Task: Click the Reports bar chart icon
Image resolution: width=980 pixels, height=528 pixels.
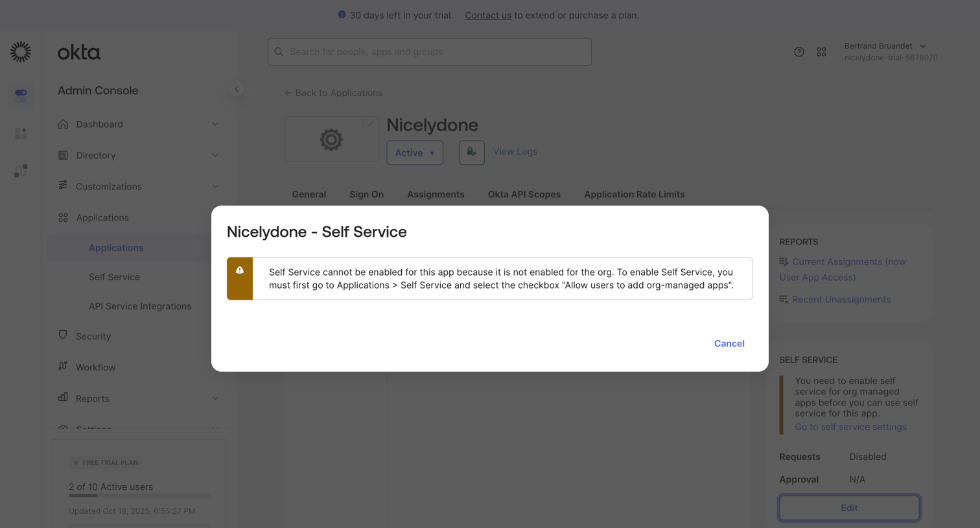Action: tap(63, 397)
